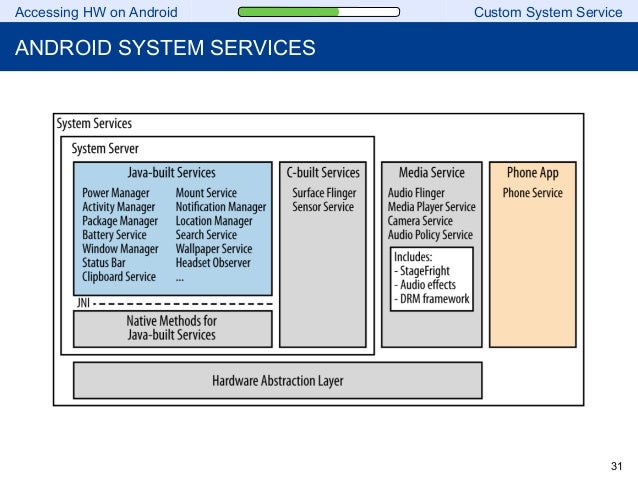Screen dimensions: 638x479
Task: Click 'Media Player Service' entry
Action: [432, 207]
